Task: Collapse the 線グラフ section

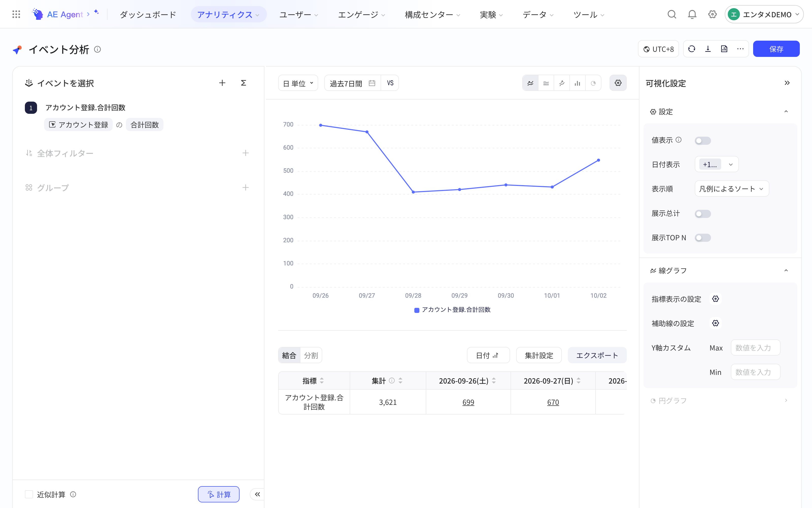Action: coord(786,271)
